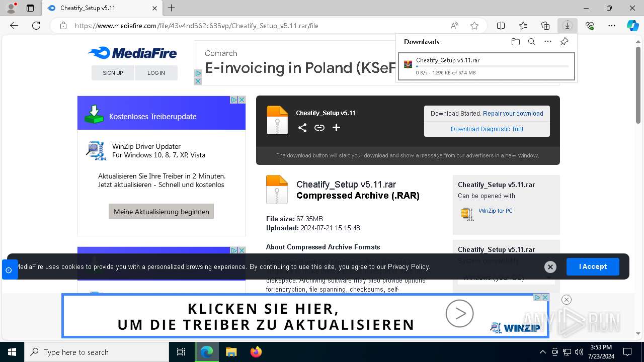644x362 pixels.
Task: Show hidden tray icons chevron
Action: tap(542, 352)
